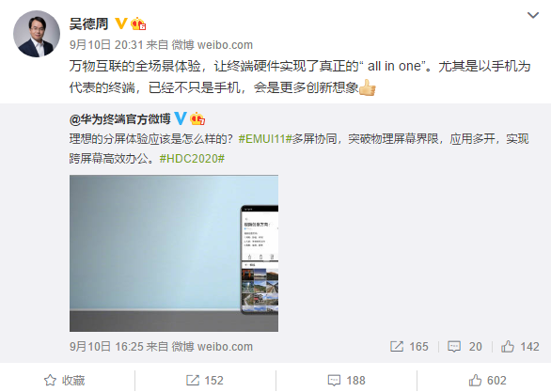Click crown badge beside 华为终端官方微博
The width and height of the screenshot is (551, 392).
click(197, 118)
